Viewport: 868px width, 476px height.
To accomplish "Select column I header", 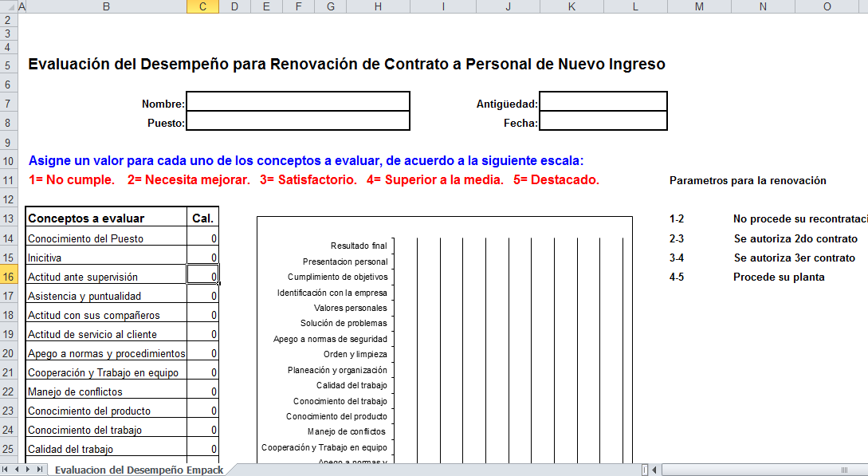I will click(x=443, y=6).
